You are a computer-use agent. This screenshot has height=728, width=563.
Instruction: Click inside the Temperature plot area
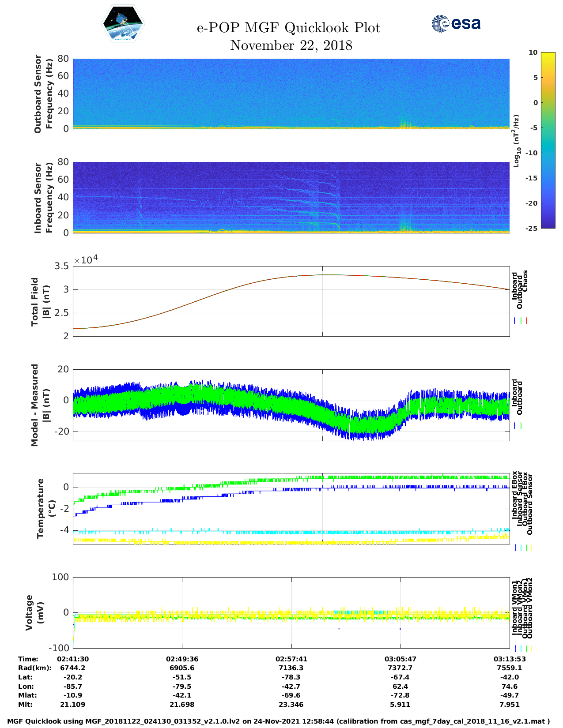click(291, 509)
